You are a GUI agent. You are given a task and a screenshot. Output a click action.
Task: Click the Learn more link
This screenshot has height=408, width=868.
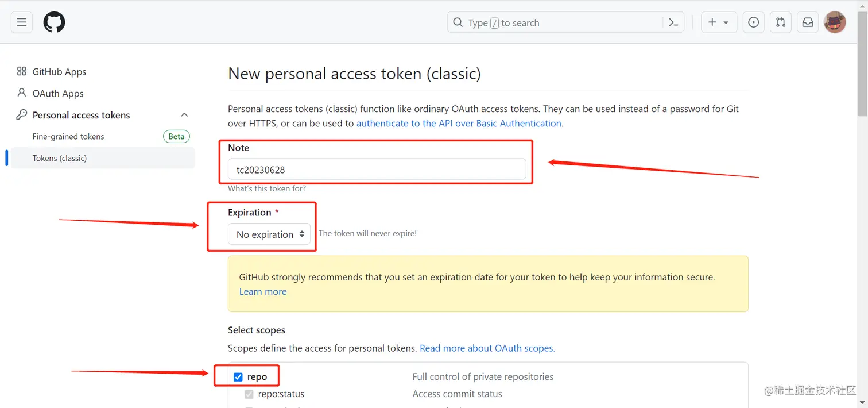point(263,292)
